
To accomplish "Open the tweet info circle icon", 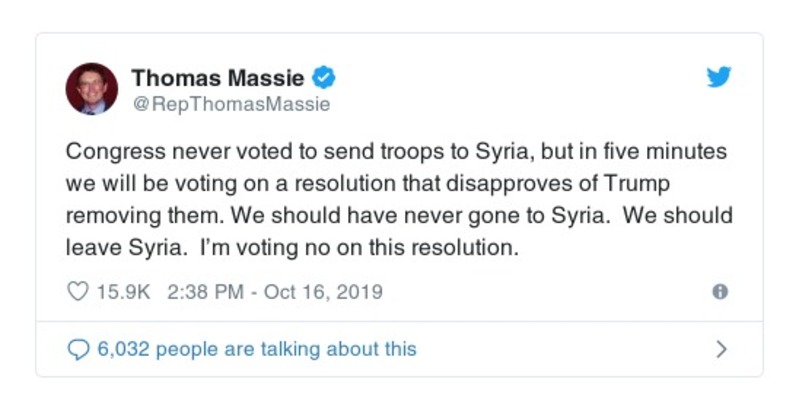I will pyautogui.click(x=718, y=292).
